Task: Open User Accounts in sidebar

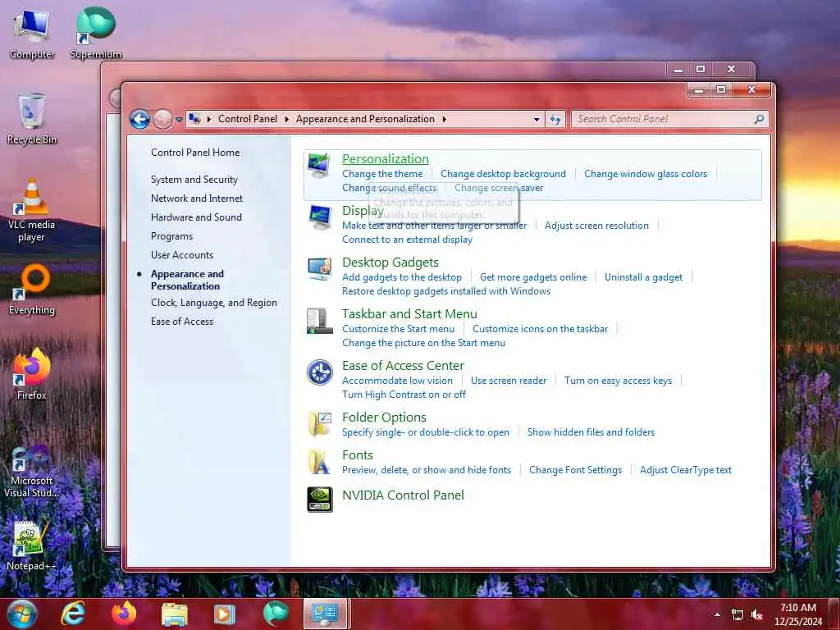Action: point(182,255)
